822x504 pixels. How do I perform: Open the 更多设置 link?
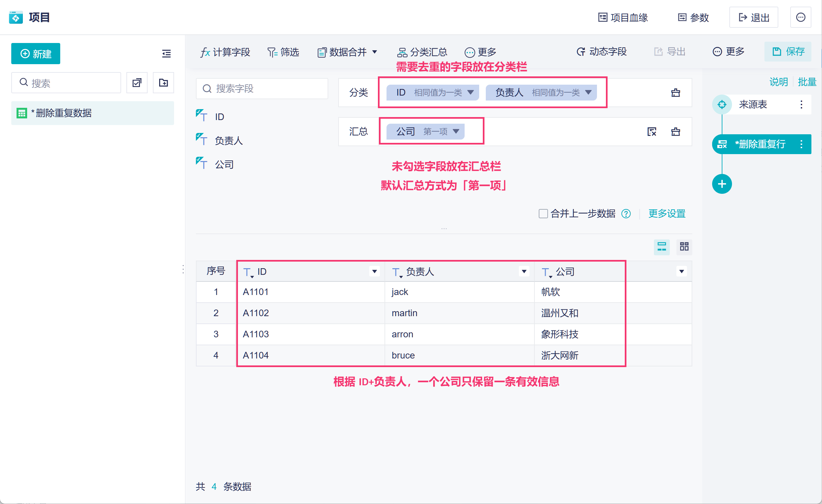coord(667,214)
